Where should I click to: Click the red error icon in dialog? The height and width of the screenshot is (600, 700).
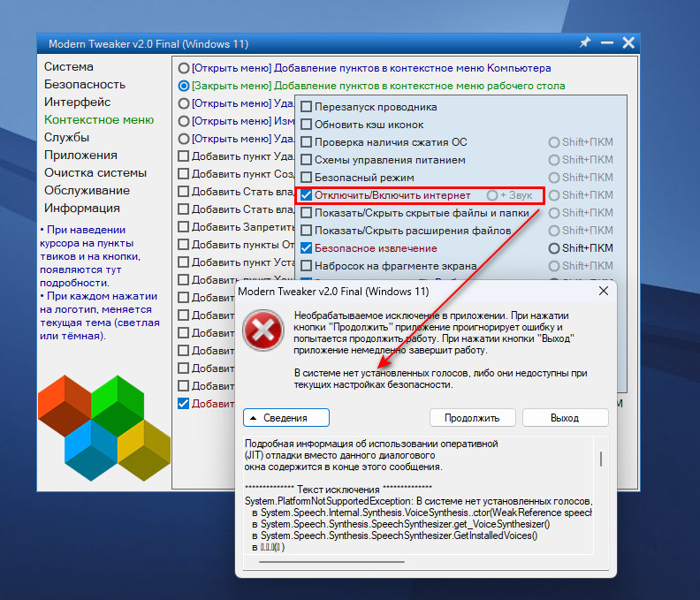coord(262,332)
